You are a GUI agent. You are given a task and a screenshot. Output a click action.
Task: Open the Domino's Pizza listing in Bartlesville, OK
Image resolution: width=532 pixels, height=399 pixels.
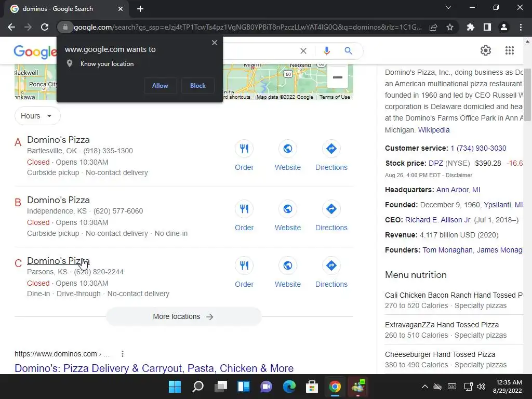coord(58,140)
